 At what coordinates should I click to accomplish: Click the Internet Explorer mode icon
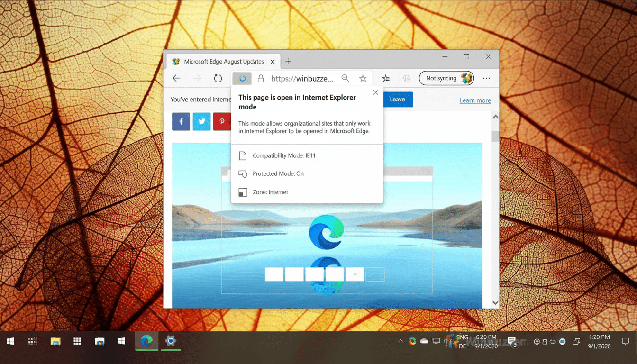[x=242, y=78]
